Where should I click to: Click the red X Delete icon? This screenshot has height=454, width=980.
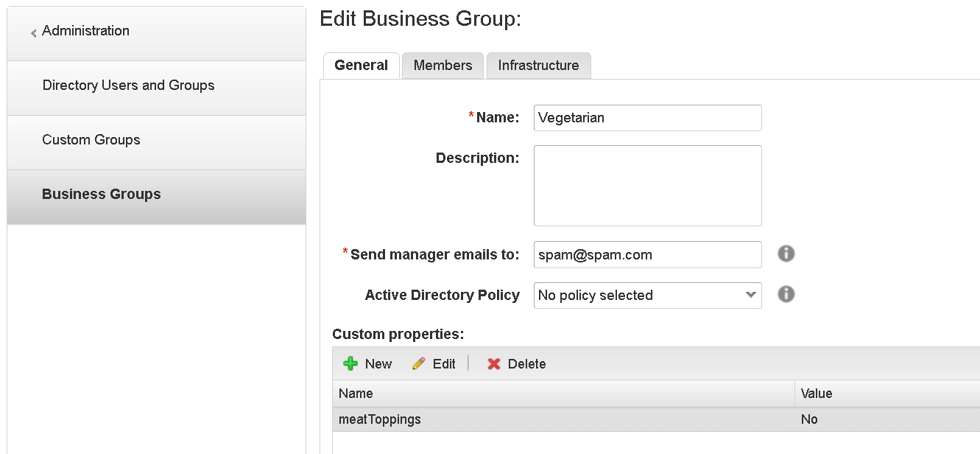(493, 363)
